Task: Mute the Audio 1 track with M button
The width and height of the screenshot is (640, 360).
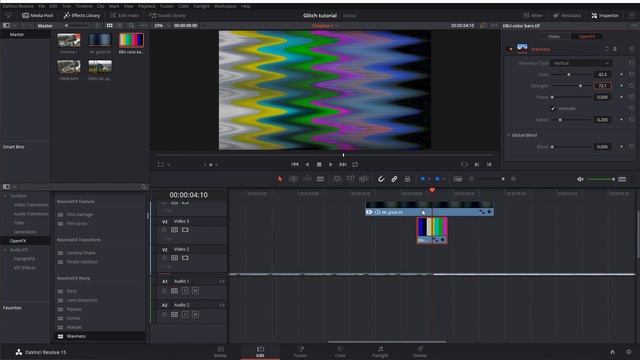Action: click(x=196, y=291)
